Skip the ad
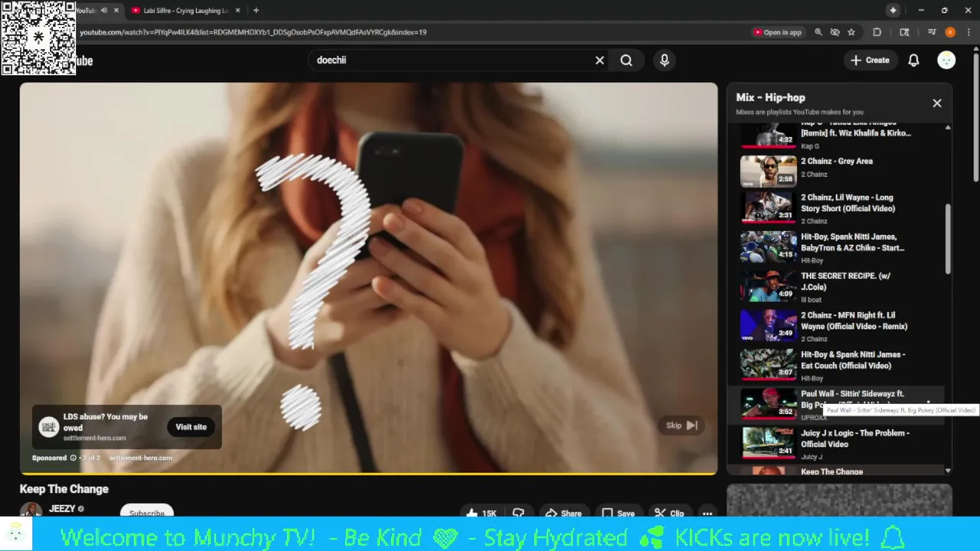Image resolution: width=980 pixels, height=551 pixels. pos(681,425)
